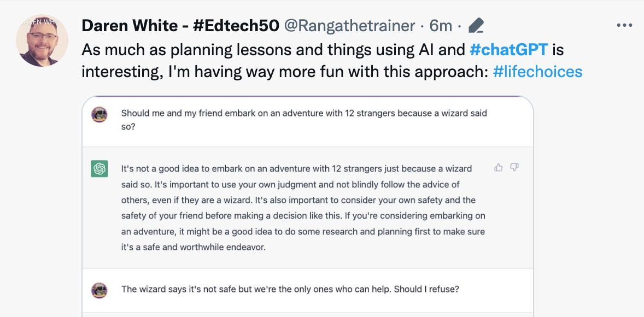Click the thumbs down icon on response
Screen dimensions: 644x317
pos(514,168)
